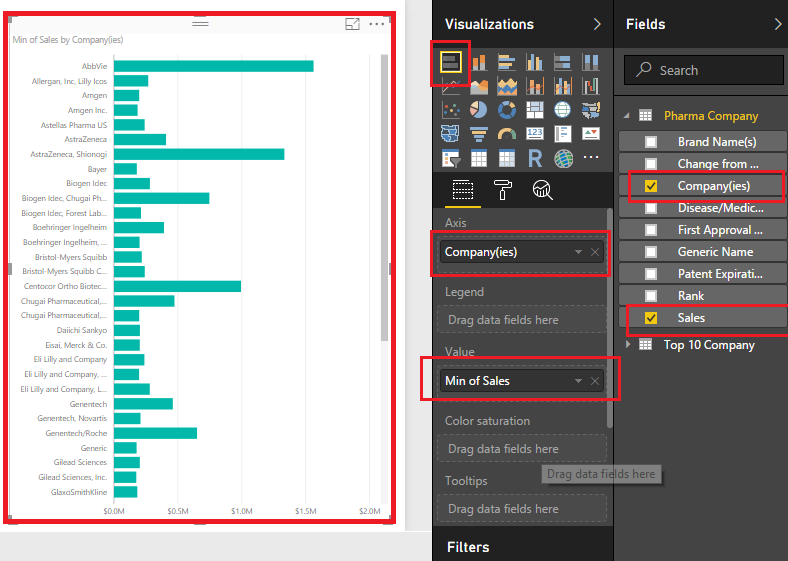Choose the Shape map visual
Viewport: 788px width, 561px height.
pos(451,134)
